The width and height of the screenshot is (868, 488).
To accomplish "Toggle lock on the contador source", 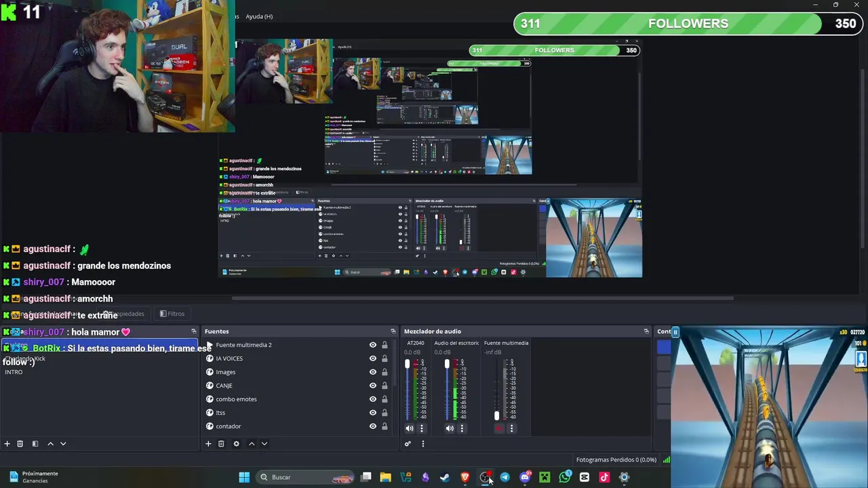I will click(384, 426).
